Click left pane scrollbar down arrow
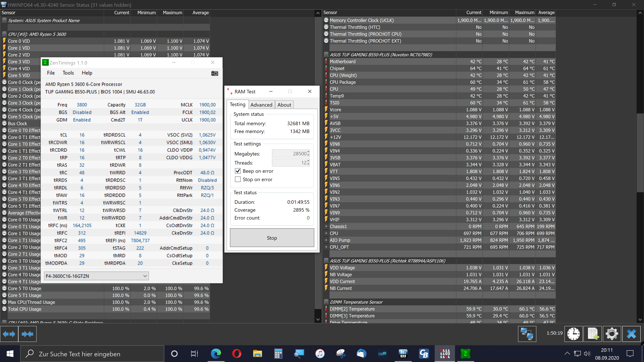644x362 pixels. coord(318,319)
